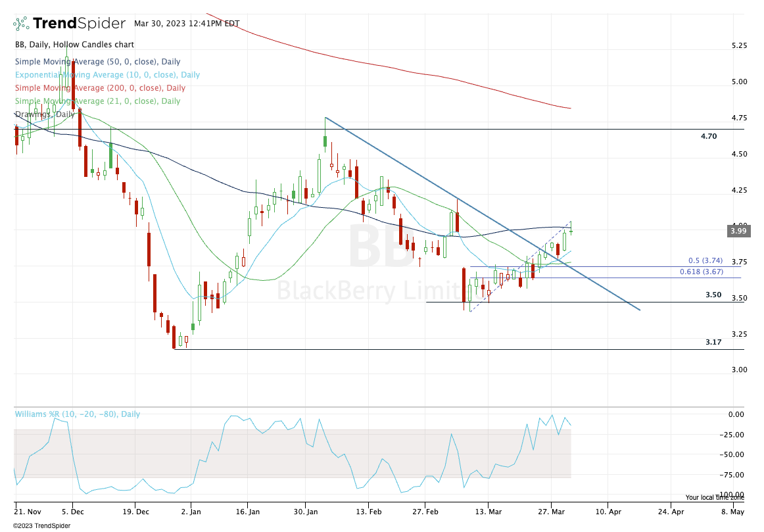Click the 'Your local time zone' note
The image size is (764, 532).
click(715, 497)
